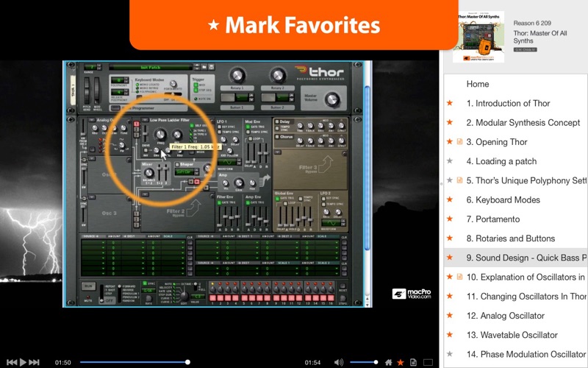Open lesson 5. Thor's Unique Polyphony
The width and height of the screenshot is (588, 368).
point(526,180)
